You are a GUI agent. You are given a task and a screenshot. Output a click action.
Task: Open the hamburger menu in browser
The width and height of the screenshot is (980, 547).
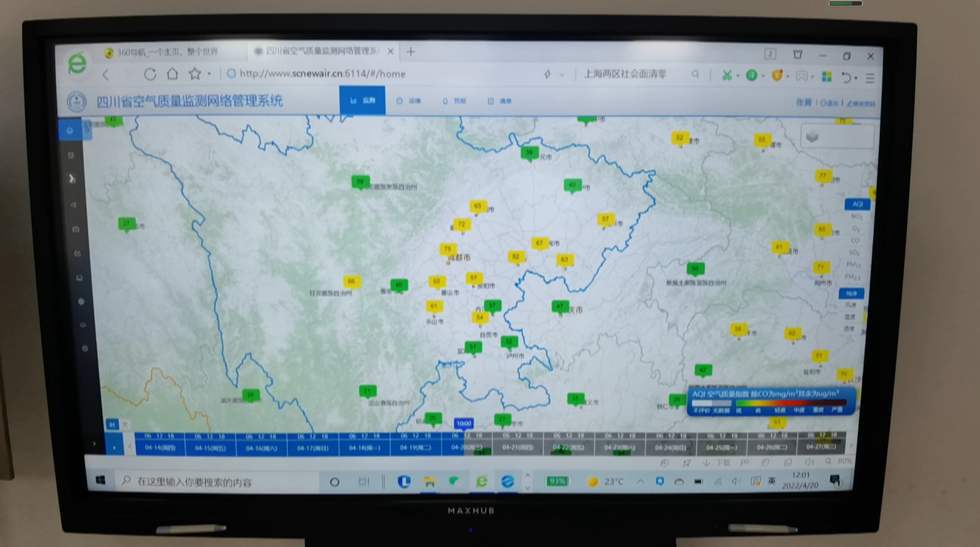point(870,78)
